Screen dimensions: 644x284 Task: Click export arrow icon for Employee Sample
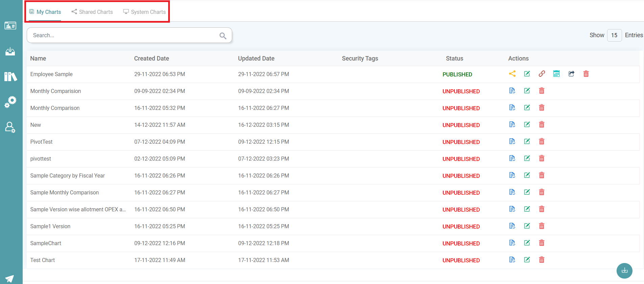click(x=571, y=74)
